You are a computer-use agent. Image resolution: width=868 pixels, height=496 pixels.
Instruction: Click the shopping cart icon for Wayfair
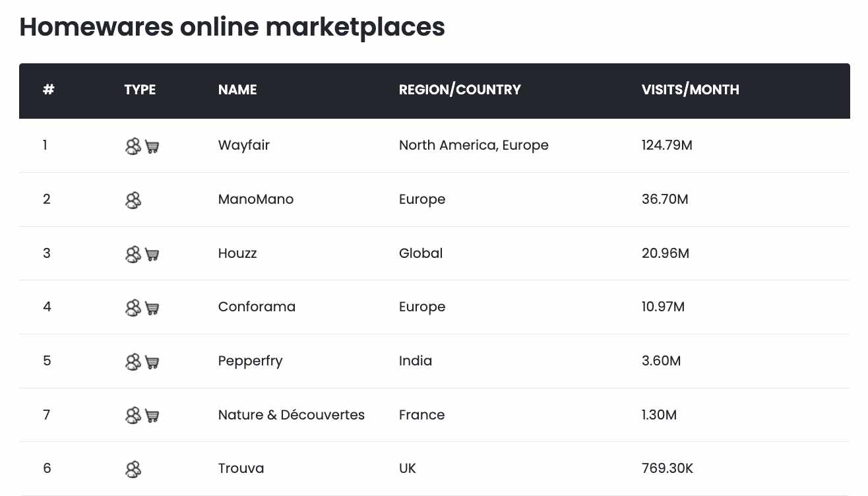click(x=152, y=146)
